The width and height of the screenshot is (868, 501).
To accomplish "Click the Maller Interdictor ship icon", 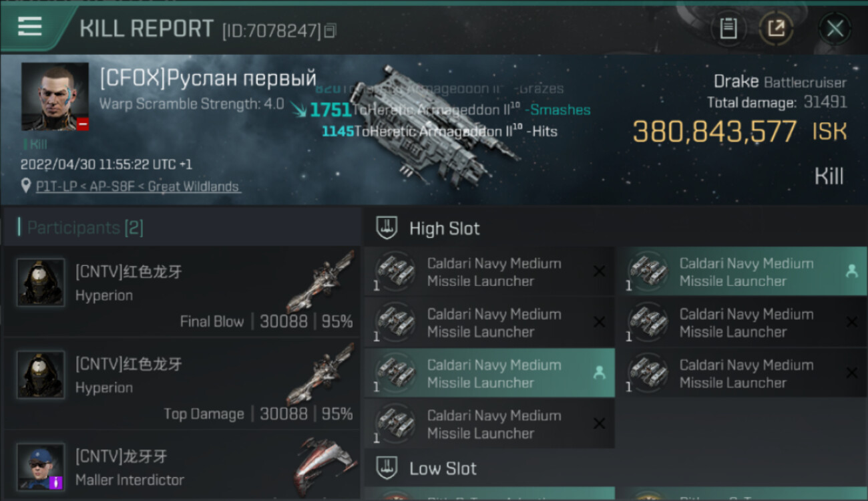I will click(325, 464).
